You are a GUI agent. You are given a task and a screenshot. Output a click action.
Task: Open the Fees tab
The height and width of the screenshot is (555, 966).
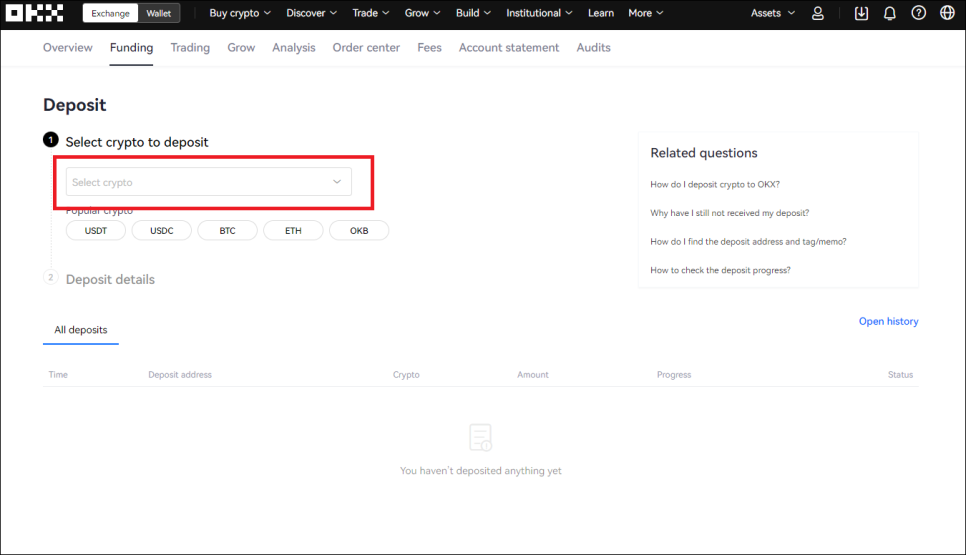point(429,47)
